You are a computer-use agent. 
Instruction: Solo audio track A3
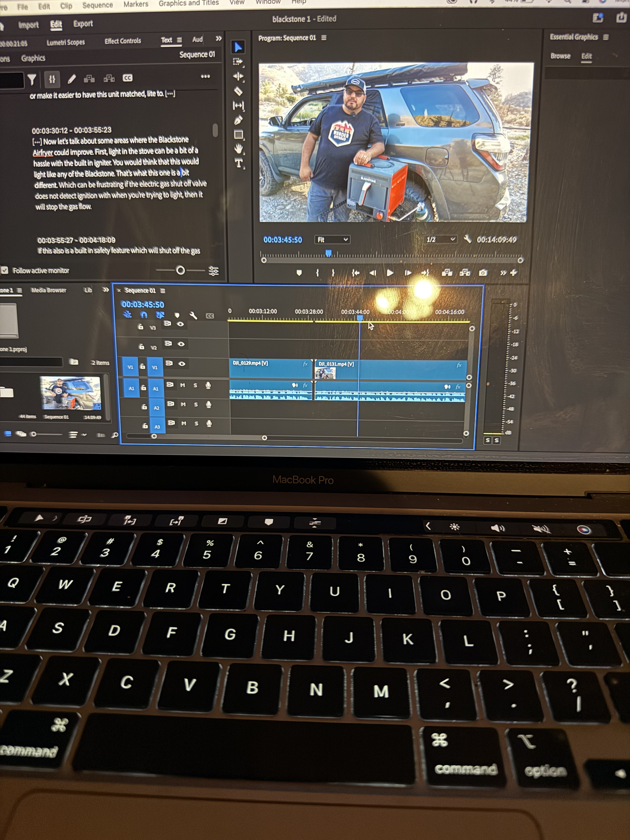click(196, 423)
